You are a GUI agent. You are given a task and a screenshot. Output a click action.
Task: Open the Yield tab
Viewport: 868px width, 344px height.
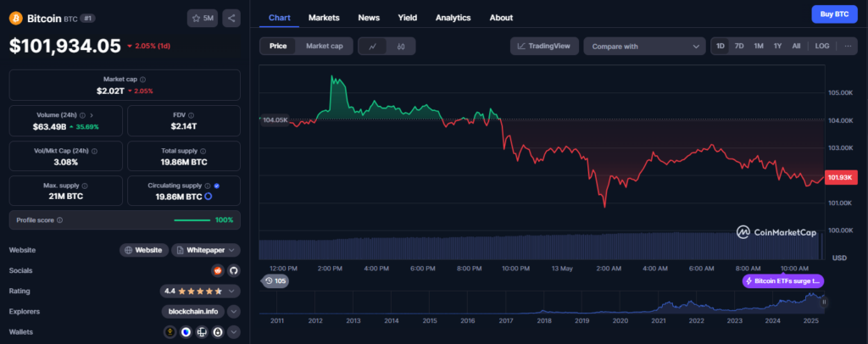pos(408,18)
